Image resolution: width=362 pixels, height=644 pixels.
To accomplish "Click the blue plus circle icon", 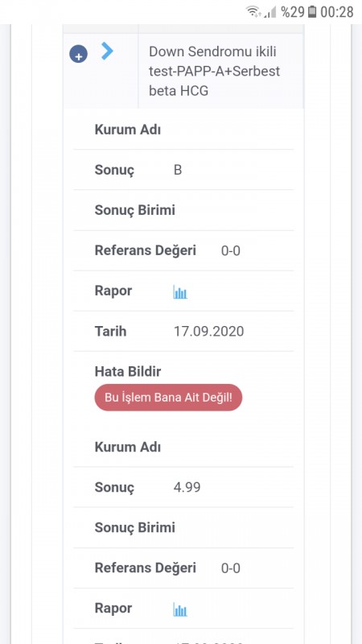I will 78,54.
